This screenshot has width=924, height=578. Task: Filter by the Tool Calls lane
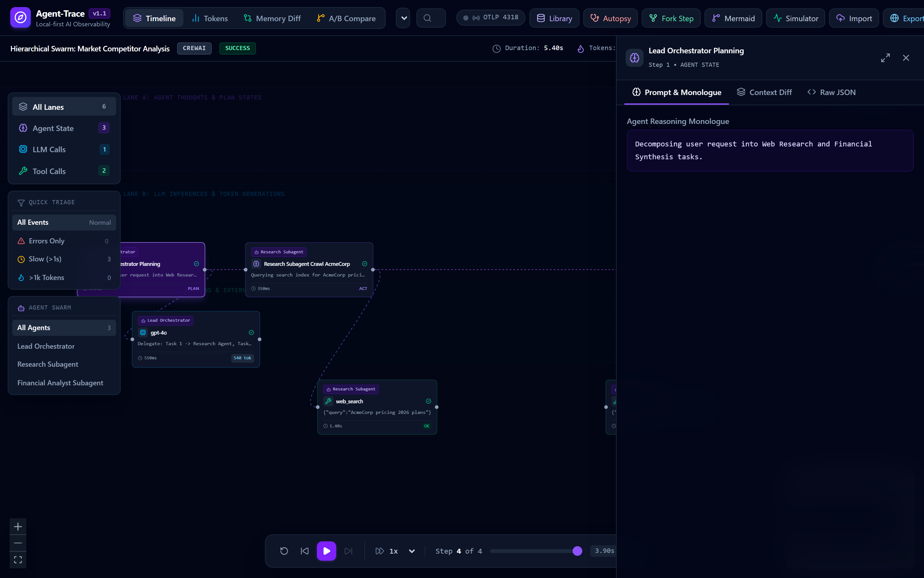[x=64, y=171]
